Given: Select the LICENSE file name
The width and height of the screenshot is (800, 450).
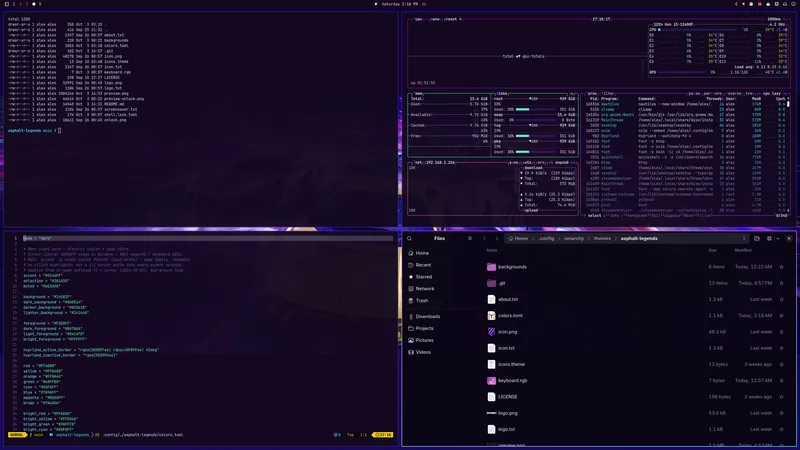Looking at the screenshot, I should point(508,396).
